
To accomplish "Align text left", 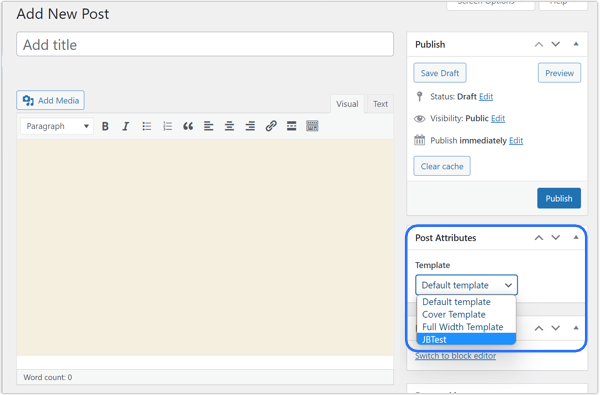I will [209, 126].
